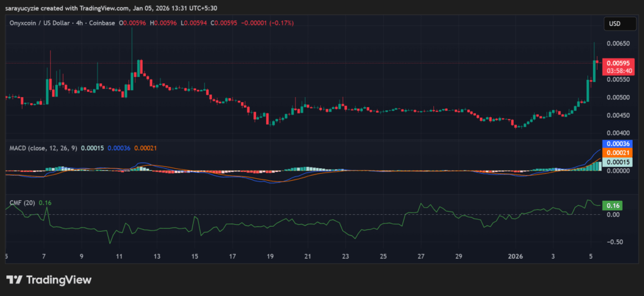Click the TradingView logo icon
Screen dimensions: 644x296
[14, 280]
